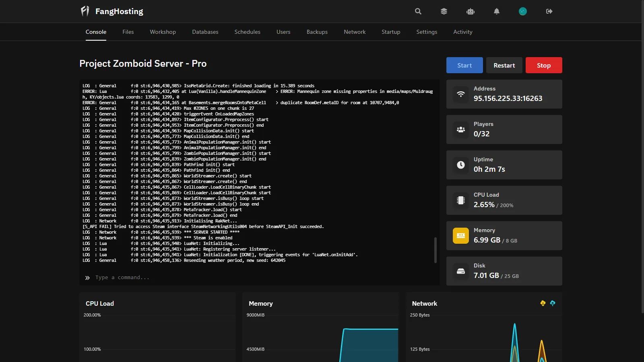644x362 pixels.
Task: Click the sign out icon
Action: (549, 11)
